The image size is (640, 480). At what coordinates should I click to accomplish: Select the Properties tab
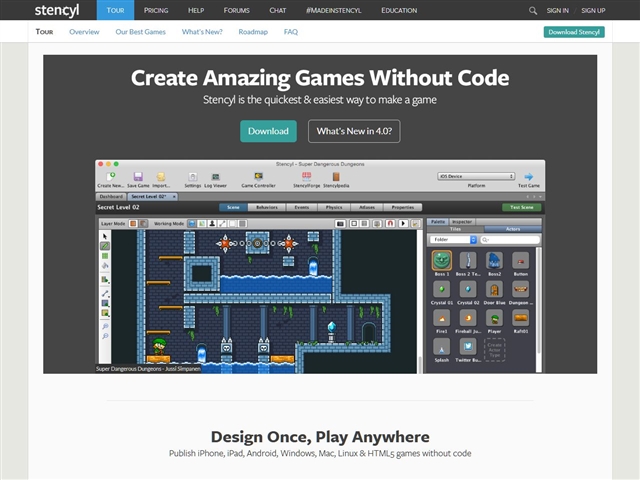point(403,207)
